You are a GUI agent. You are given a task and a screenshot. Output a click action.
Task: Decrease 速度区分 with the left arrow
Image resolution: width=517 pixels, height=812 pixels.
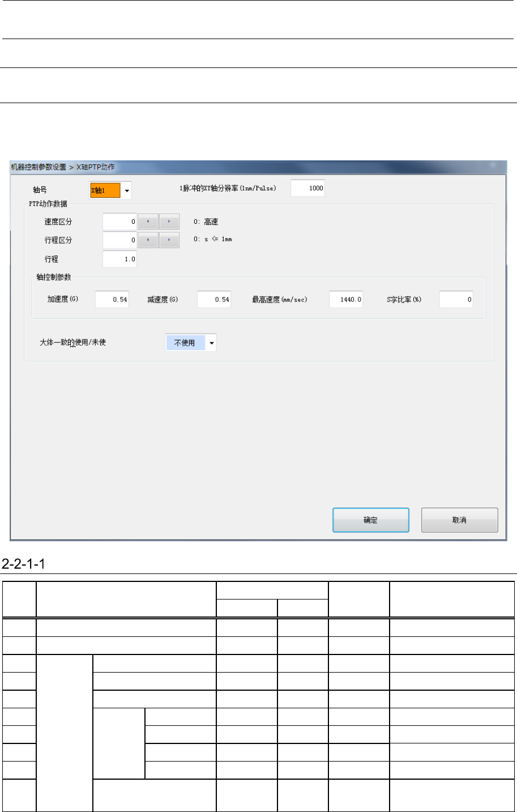click(148, 222)
